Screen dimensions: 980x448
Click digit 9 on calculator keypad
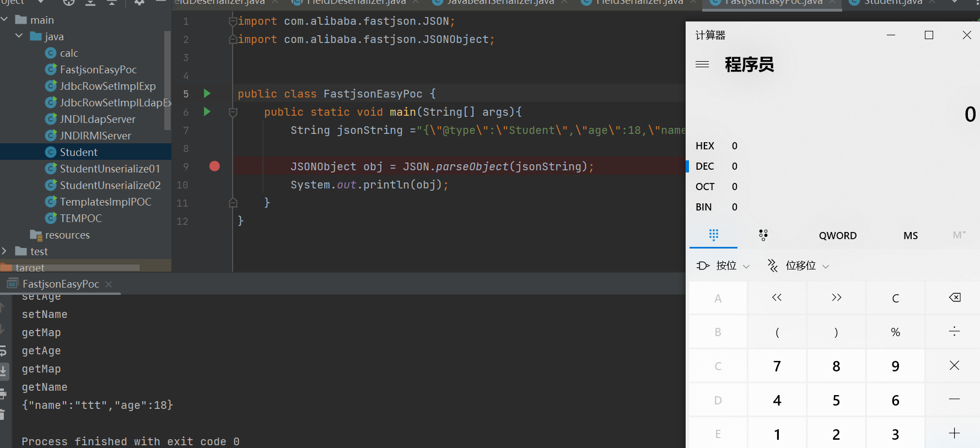(896, 366)
